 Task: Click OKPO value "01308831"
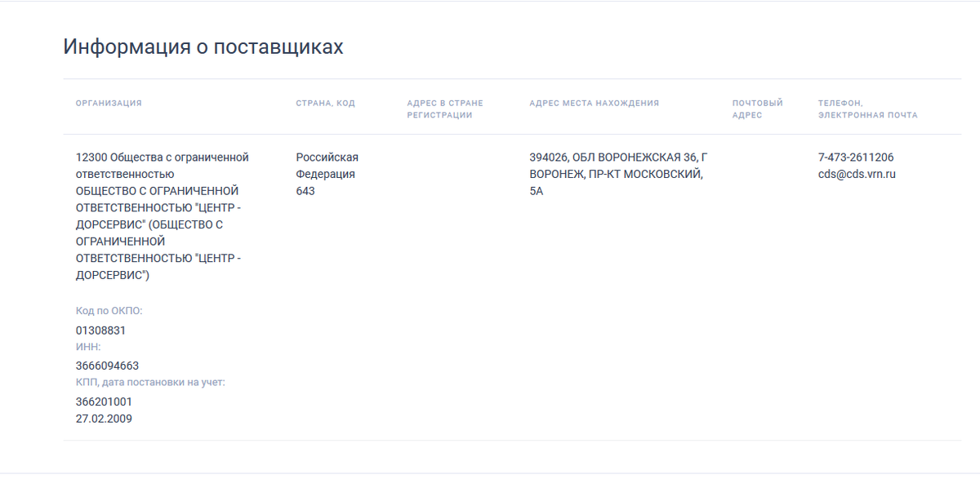coord(100,331)
